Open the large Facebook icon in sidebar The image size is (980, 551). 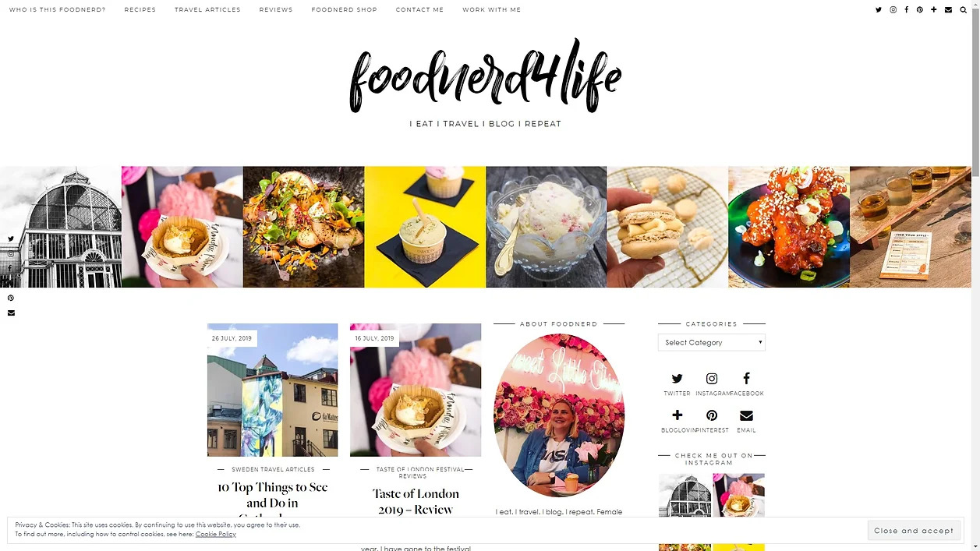point(746,379)
